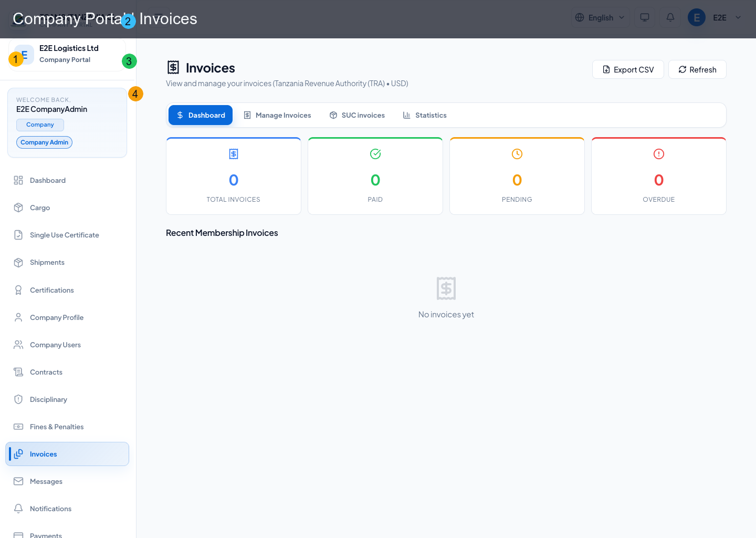Image resolution: width=756 pixels, height=538 pixels.
Task: Open Company Users page
Action: pos(67,345)
